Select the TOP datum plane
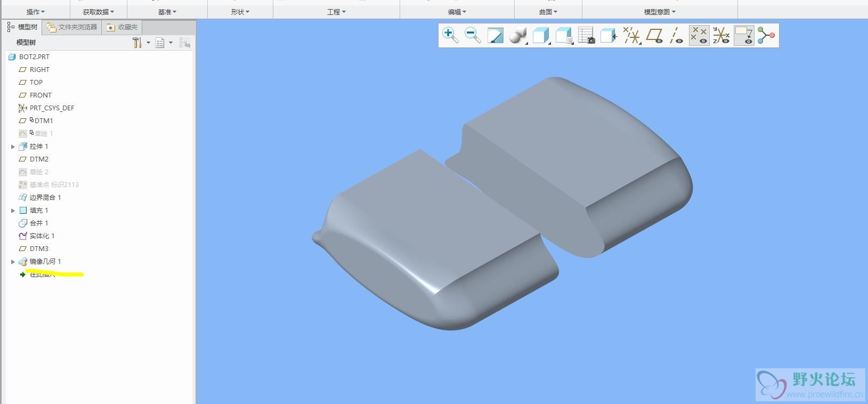868x404 pixels. point(36,83)
